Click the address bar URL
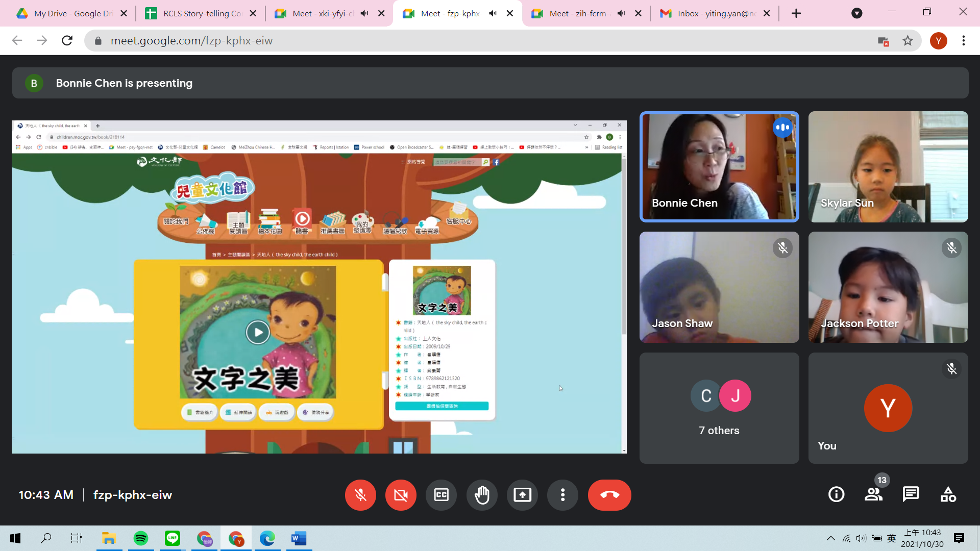Screen dimensions: 980x551 coord(191,40)
